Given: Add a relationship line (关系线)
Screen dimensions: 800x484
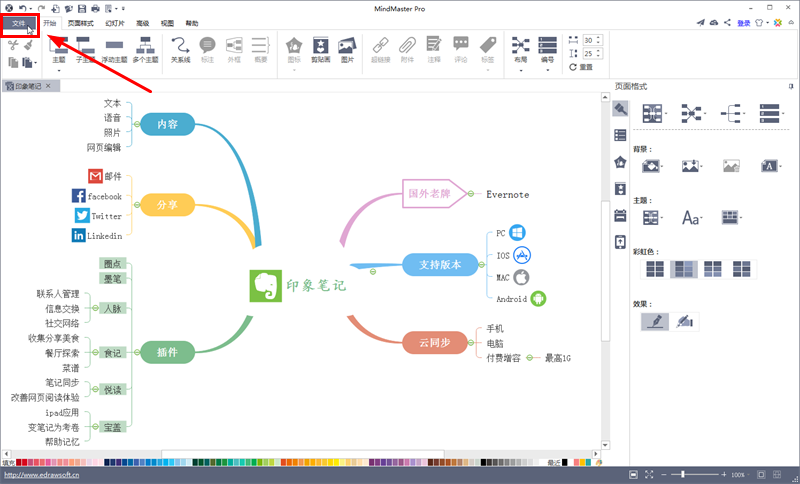Looking at the screenshot, I should click(180, 50).
